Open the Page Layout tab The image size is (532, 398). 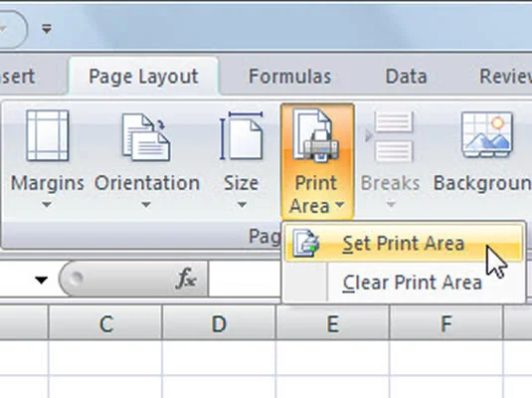(x=143, y=77)
